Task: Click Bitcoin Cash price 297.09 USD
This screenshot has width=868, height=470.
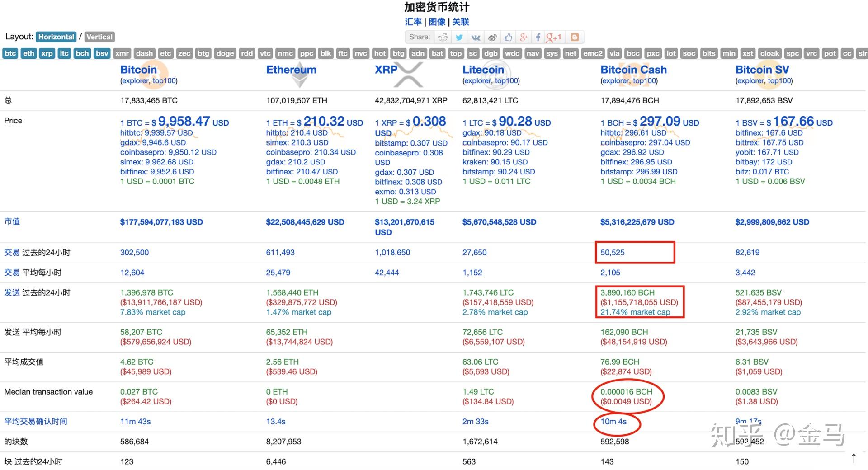Action: click(669, 121)
